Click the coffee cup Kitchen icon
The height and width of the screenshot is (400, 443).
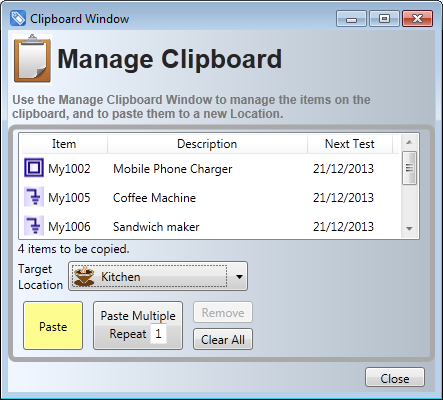[84, 276]
